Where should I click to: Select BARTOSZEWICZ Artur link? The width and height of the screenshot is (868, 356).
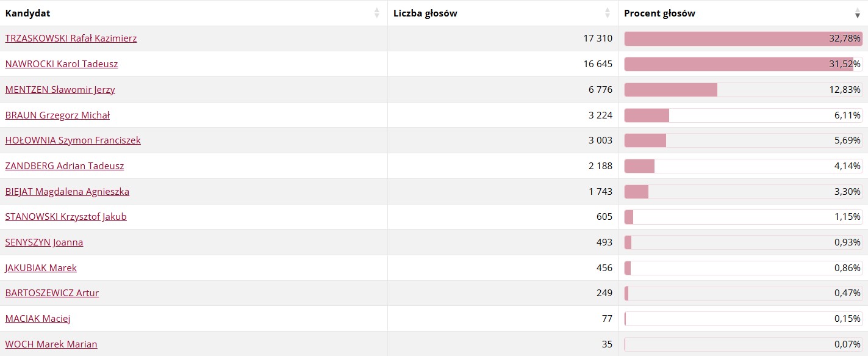(52, 293)
